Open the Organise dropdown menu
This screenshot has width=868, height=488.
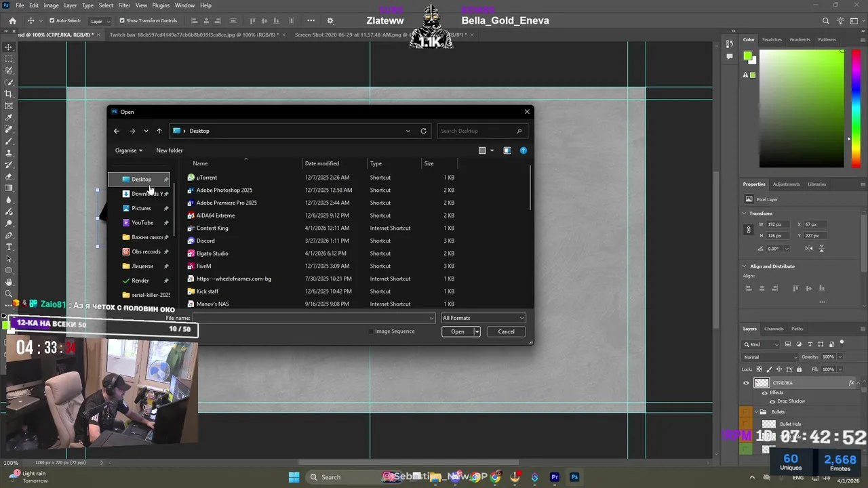[129, 150]
